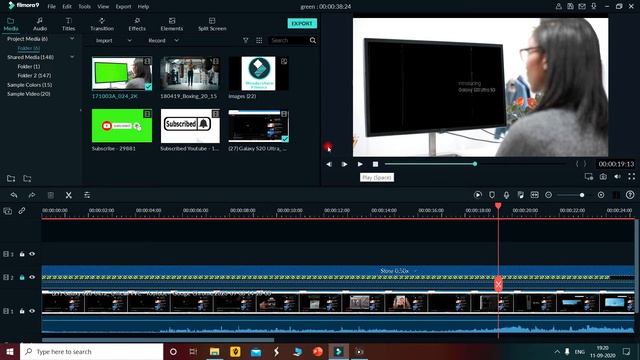Click the zoom to fit timeline icon
The width and height of the screenshot is (640, 360).
click(534, 195)
